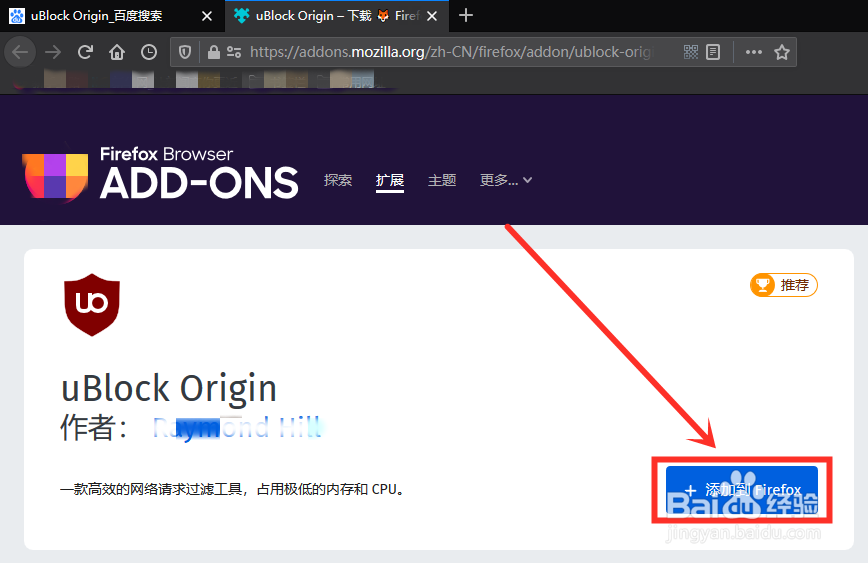Open tracking protection shield icon
868x563 pixels.
(185, 53)
